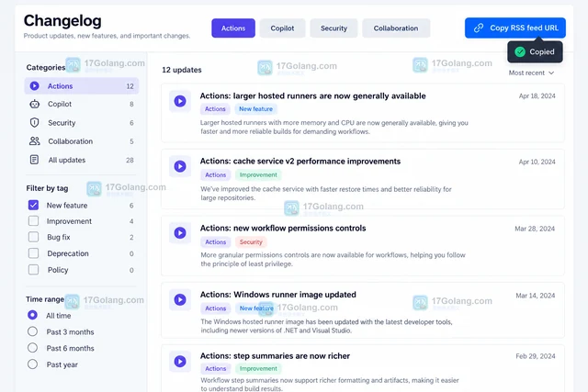Check the Improvement tag filter
This screenshot has height=392, width=588.
click(33, 221)
